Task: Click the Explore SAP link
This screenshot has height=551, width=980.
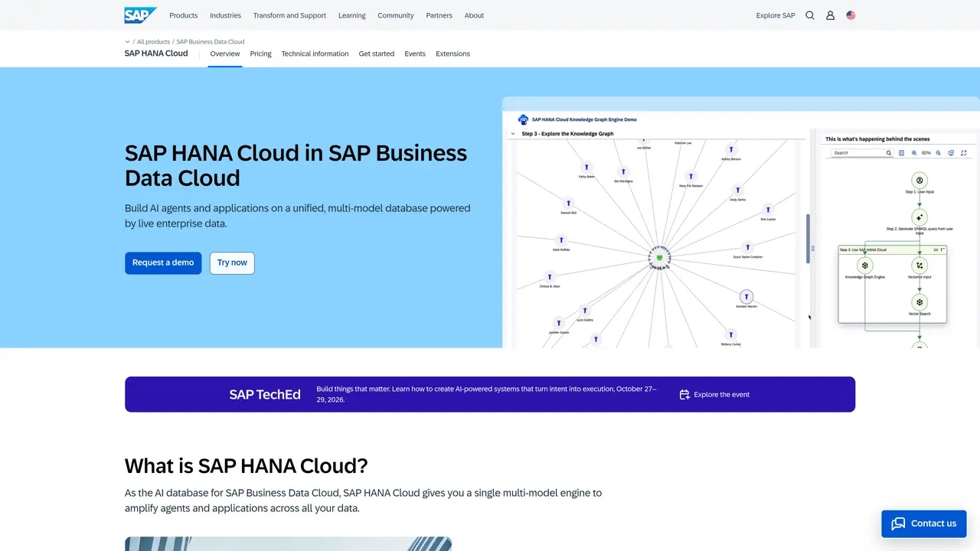Action: click(x=776, y=15)
